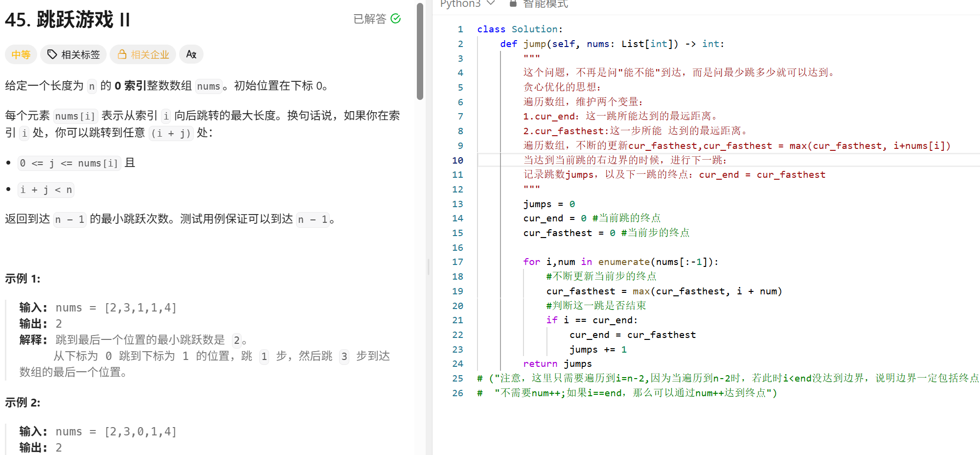Click line number 17 in the gutter

(x=457, y=262)
